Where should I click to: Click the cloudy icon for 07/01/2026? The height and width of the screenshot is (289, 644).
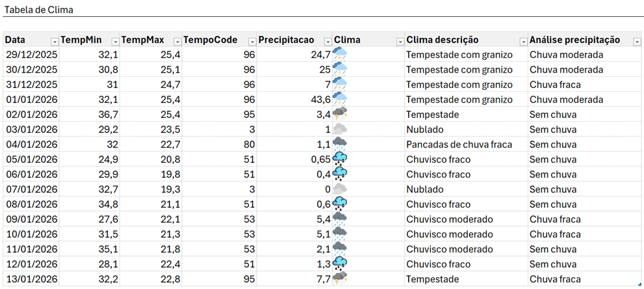coord(340,189)
